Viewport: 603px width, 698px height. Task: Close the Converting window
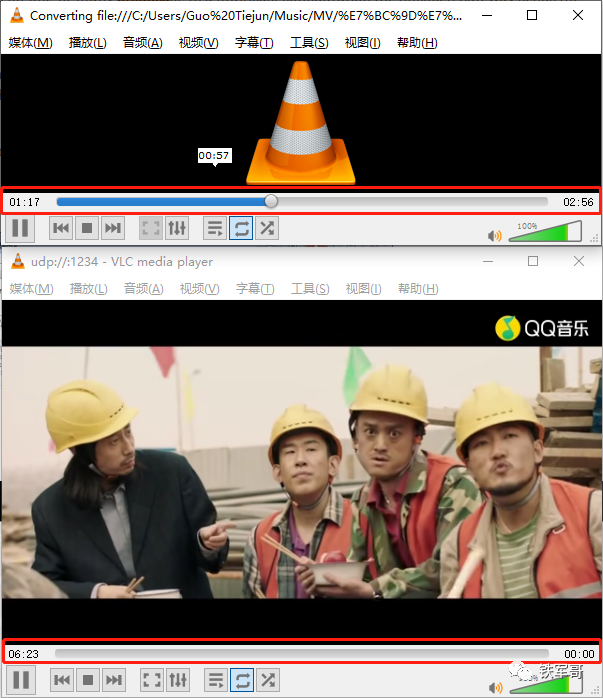pos(578,16)
